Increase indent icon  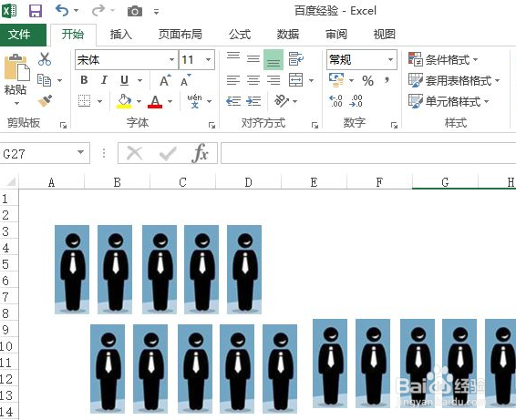(253, 101)
